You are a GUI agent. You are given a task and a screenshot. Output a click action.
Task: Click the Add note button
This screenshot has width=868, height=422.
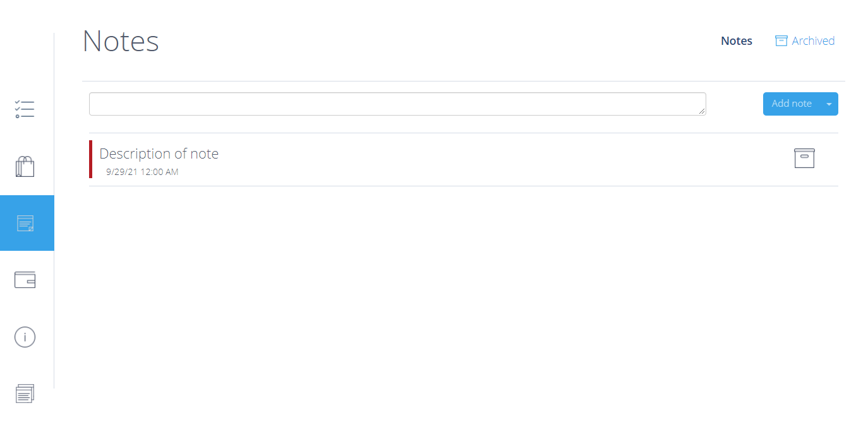pyautogui.click(x=792, y=104)
